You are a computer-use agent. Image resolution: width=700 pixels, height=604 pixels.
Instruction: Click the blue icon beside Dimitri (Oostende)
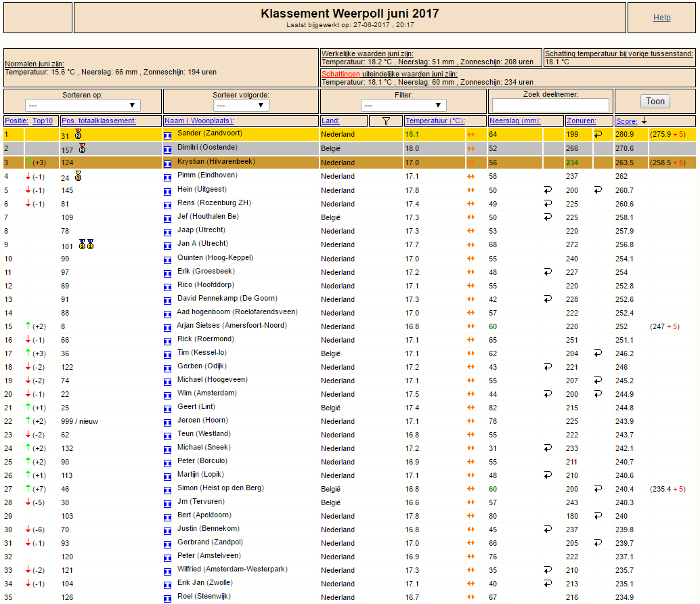(x=167, y=150)
